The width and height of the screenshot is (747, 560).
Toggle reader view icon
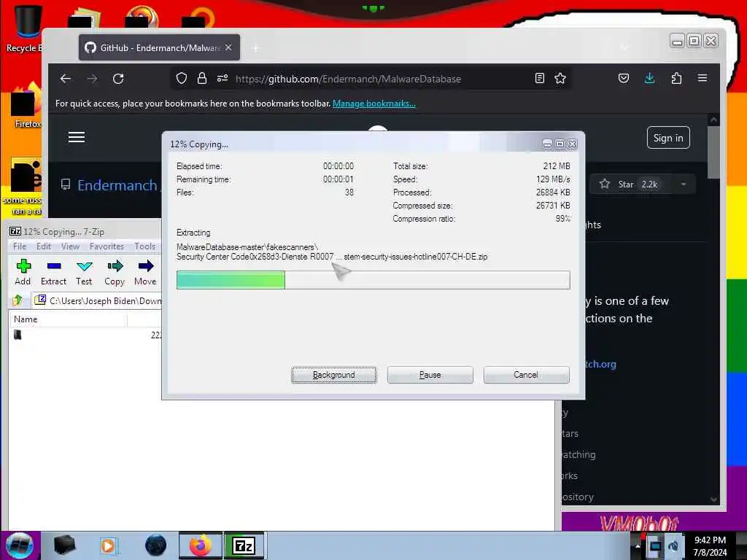[x=539, y=79]
